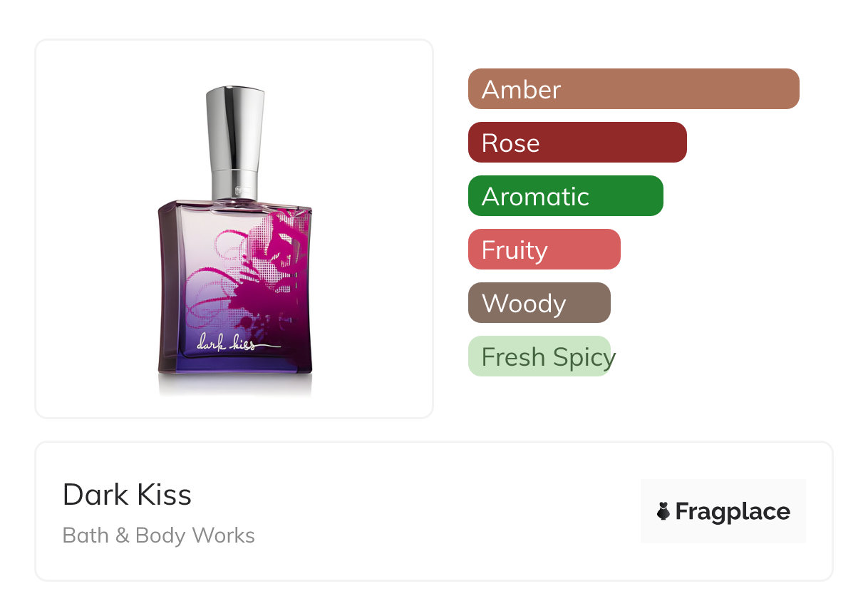The width and height of the screenshot is (868, 616).
Task: Click the purple base of the perfume bottle
Action: [235, 360]
